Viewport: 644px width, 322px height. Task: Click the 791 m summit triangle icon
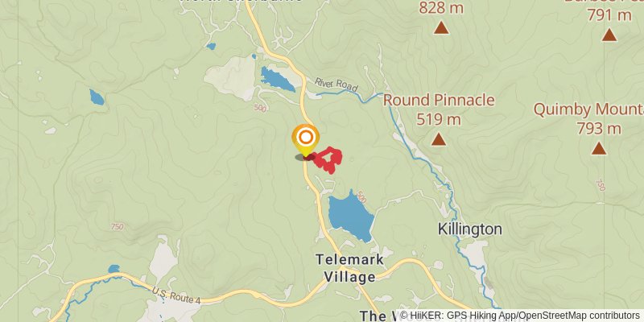click(x=609, y=35)
